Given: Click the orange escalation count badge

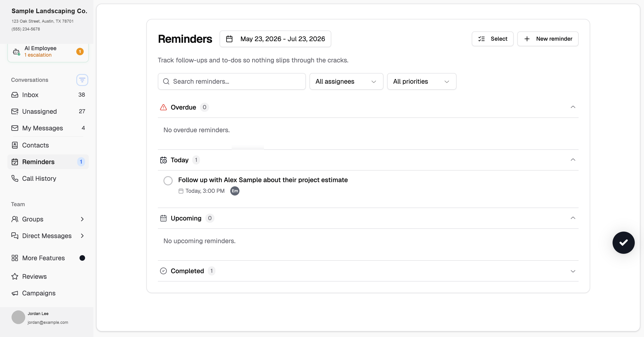Looking at the screenshot, I should click(80, 52).
